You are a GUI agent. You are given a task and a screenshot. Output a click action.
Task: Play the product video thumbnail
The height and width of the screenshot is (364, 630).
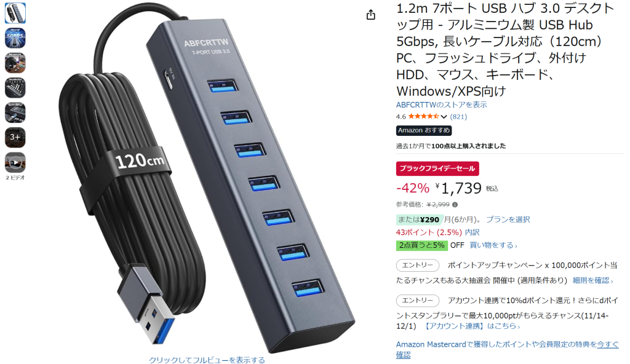[x=15, y=162]
